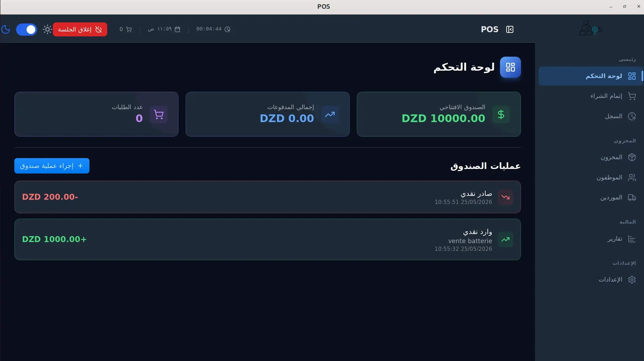Click the POS logo in the sidebar
Viewport: 644px width, 361px height.
[x=591, y=28]
